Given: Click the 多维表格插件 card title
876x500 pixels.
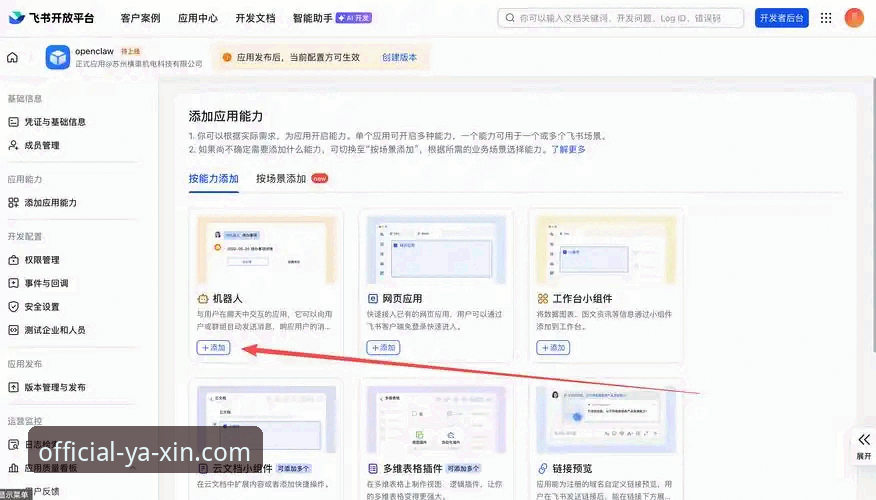Looking at the screenshot, I should pos(413,469).
